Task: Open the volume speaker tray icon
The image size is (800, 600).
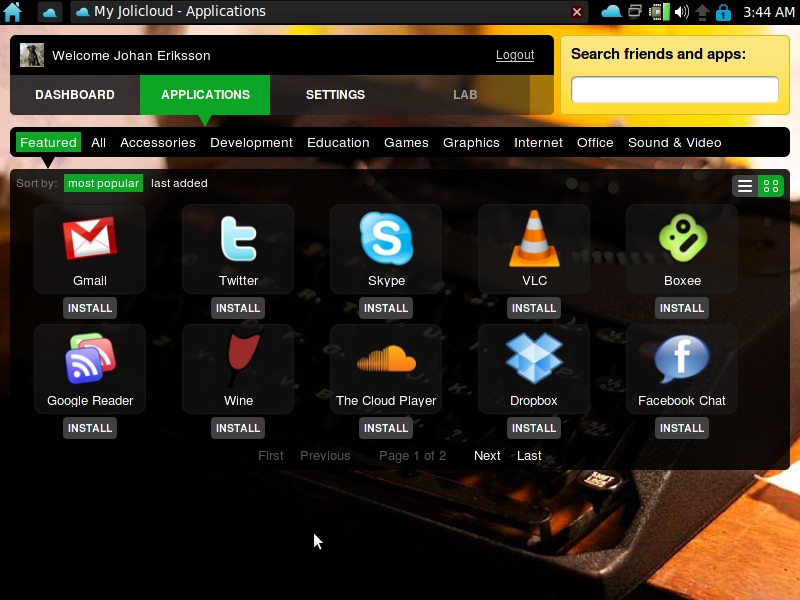Action: (682, 12)
